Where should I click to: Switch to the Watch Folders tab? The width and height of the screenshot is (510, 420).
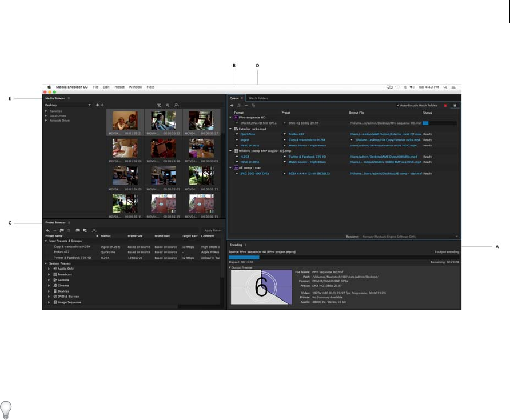pos(258,98)
